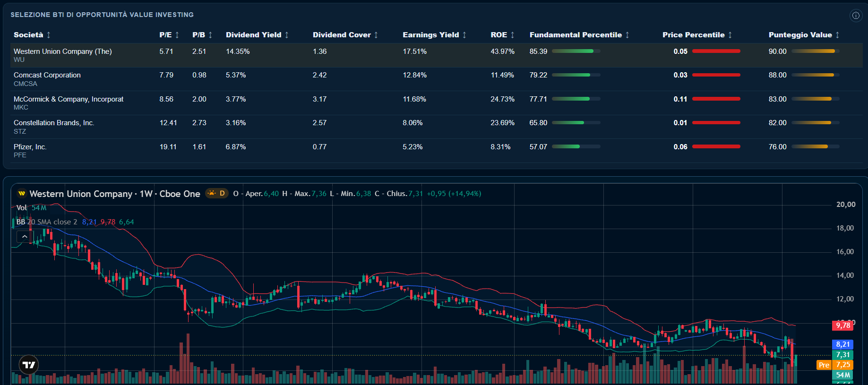Viewport: 868px width, 385px height.
Task: Click the Società column header
Action: 28,35
